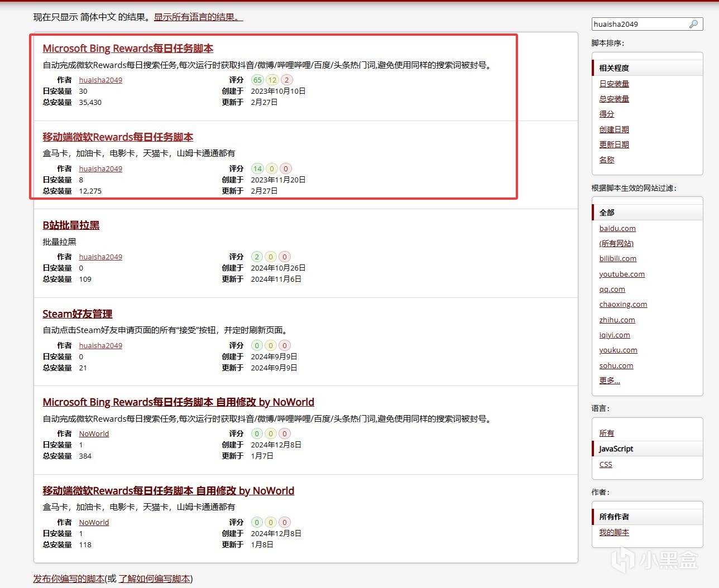Screen dimensions: 719x588
Task: Filter scripts by bilibili.com
Action: click(618, 258)
